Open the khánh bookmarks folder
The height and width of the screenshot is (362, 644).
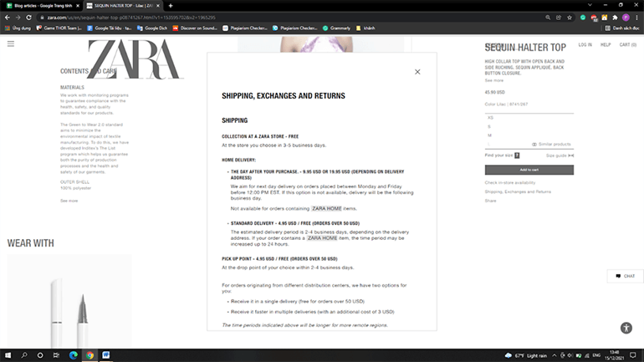coord(365,28)
